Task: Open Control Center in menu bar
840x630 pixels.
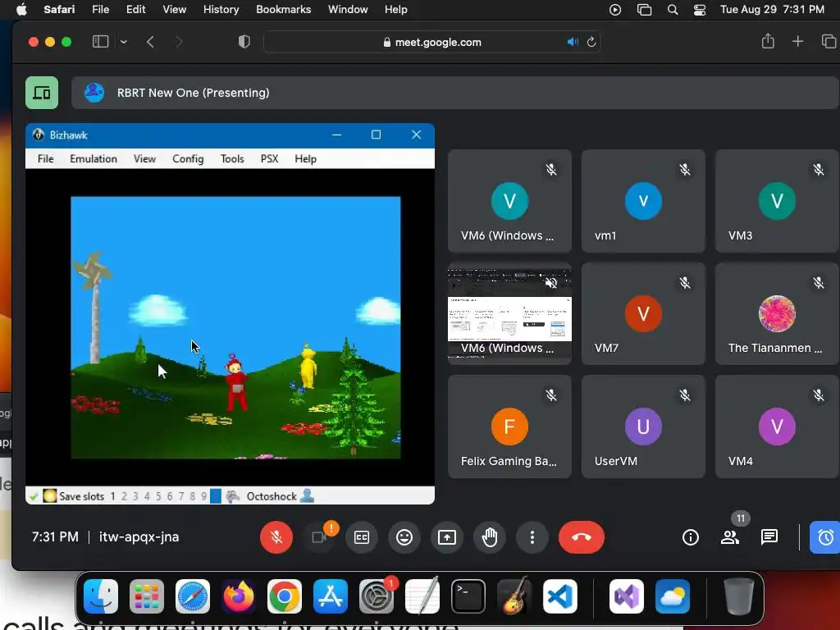Action: pos(700,10)
